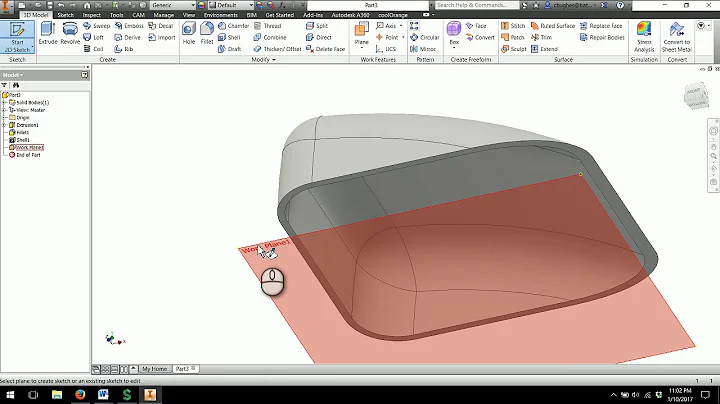Expand Solid Bodies(1) node
Screen dimensions: 720x404
4,102
